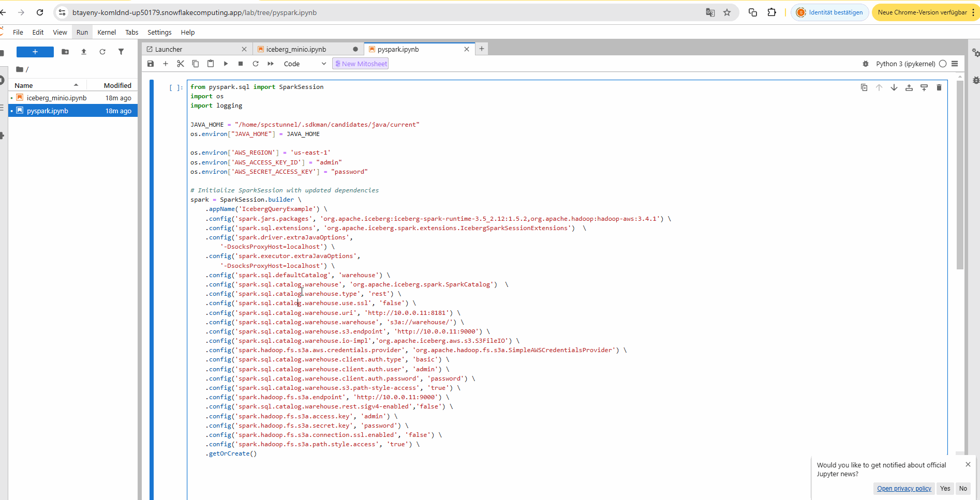Toggle the Modified column sort order
Viewport: 980px width, 500px height.
click(x=118, y=85)
